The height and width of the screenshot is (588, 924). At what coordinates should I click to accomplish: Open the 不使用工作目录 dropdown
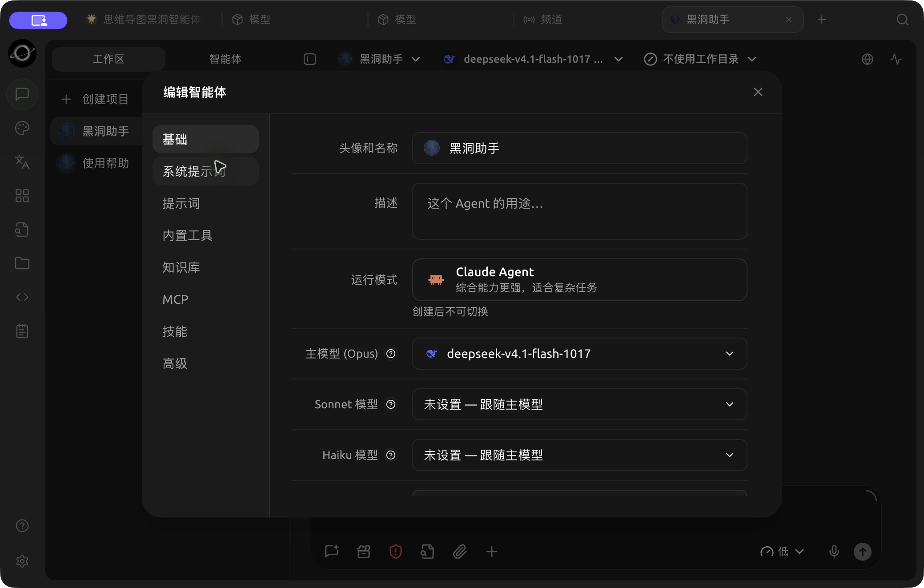tap(700, 59)
